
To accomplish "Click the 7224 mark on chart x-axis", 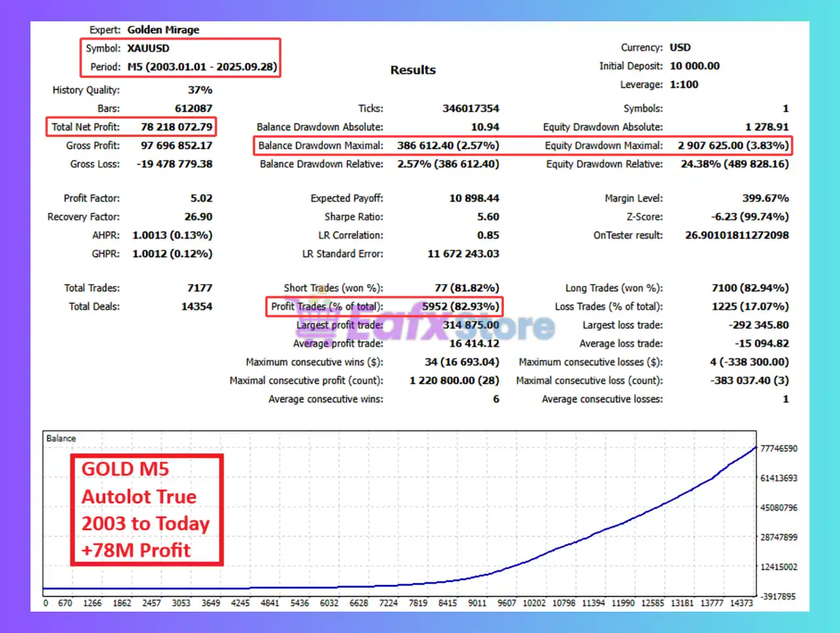I will pos(388,603).
